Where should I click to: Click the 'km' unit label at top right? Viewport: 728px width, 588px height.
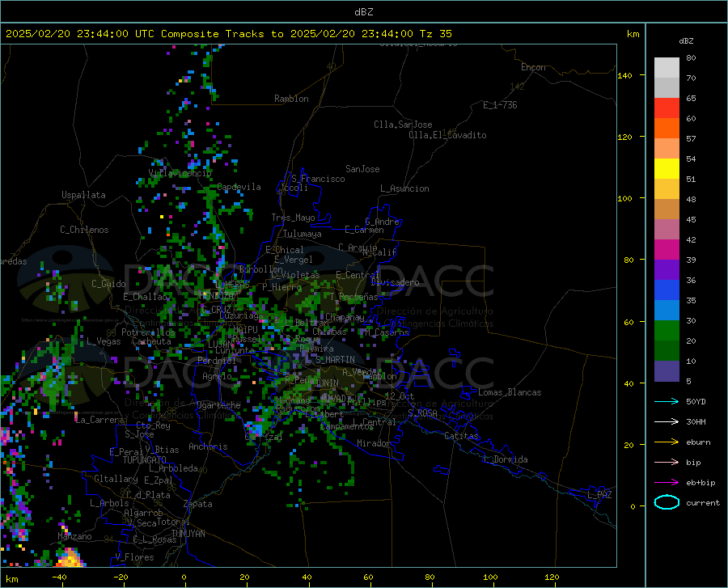(633, 34)
